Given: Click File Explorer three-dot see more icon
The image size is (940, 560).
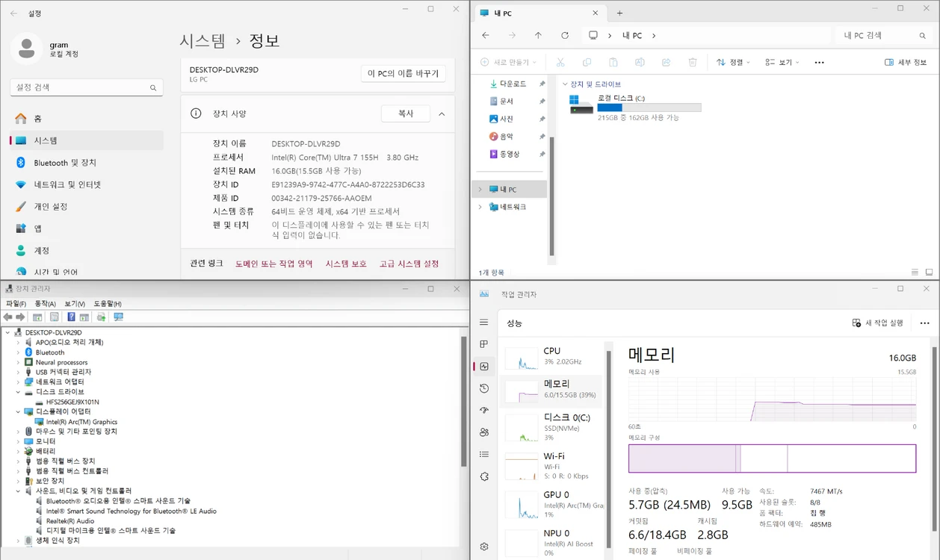Looking at the screenshot, I should [x=820, y=63].
